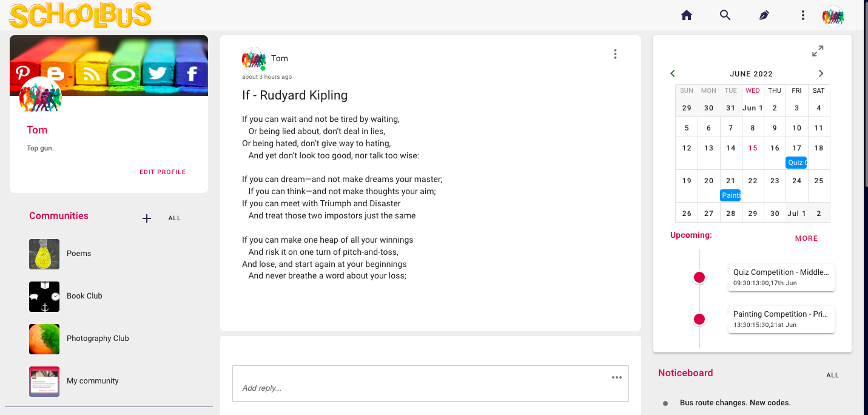Show all communities
This screenshot has height=415, width=868.
tap(175, 218)
